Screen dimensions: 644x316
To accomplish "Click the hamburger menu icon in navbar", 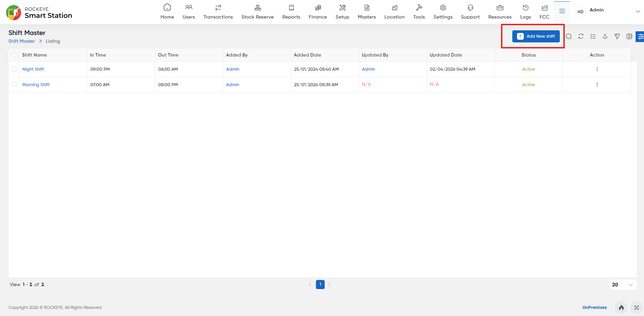I will tap(562, 11).
